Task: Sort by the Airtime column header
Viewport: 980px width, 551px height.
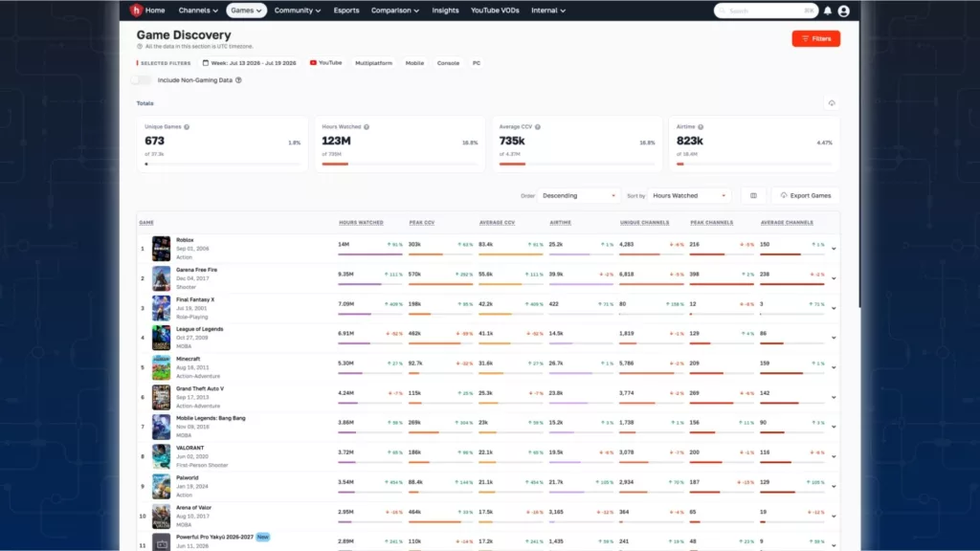Action: pyautogui.click(x=560, y=222)
